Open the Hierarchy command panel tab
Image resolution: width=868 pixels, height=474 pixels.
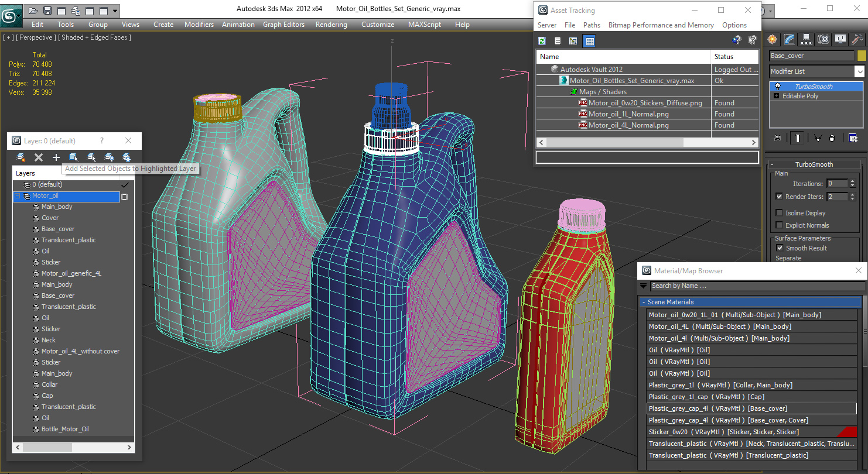[x=807, y=39]
